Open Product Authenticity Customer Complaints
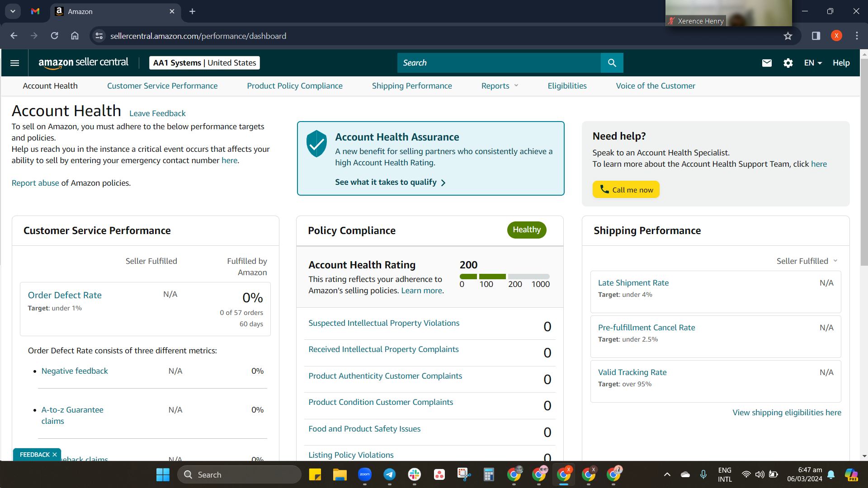This screenshot has width=868, height=488. pyautogui.click(x=385, y=376)
